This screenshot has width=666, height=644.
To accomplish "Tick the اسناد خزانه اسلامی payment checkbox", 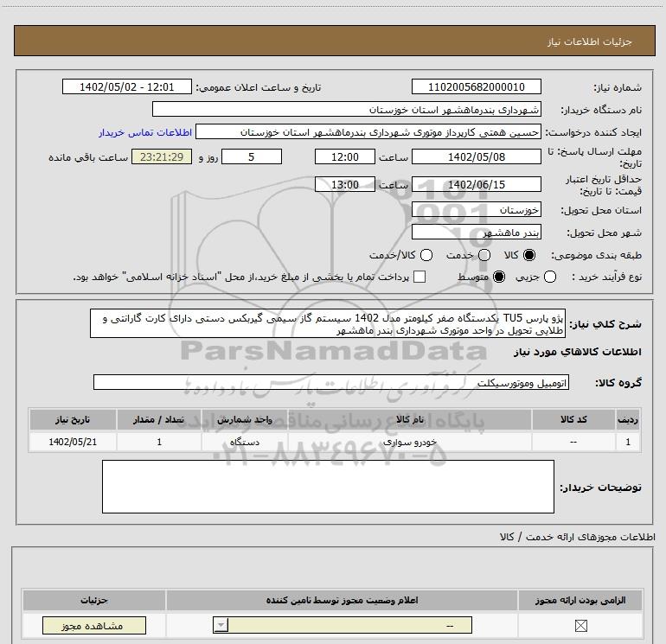I will pos(419,277).
